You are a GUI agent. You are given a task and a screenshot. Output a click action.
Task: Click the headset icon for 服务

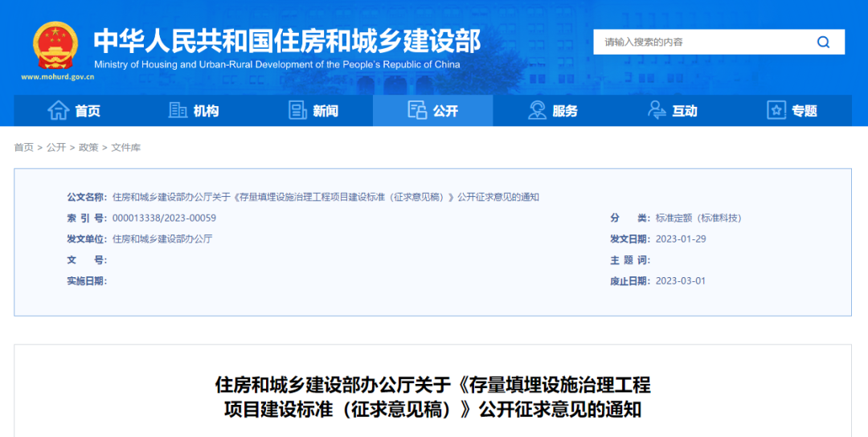coord(537,111)
